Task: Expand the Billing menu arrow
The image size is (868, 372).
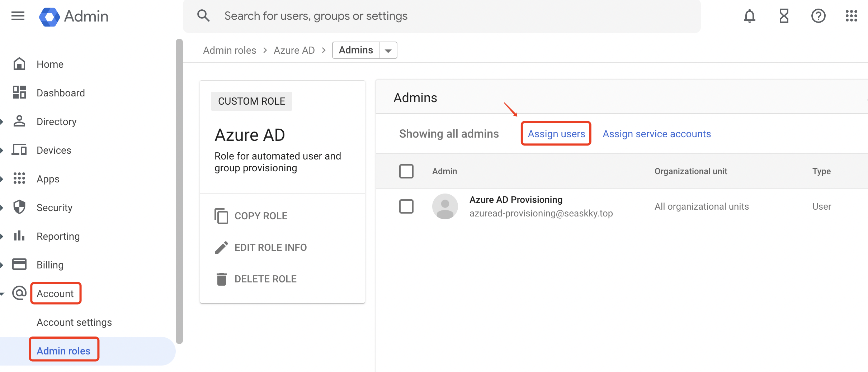Action: point(2,265)
